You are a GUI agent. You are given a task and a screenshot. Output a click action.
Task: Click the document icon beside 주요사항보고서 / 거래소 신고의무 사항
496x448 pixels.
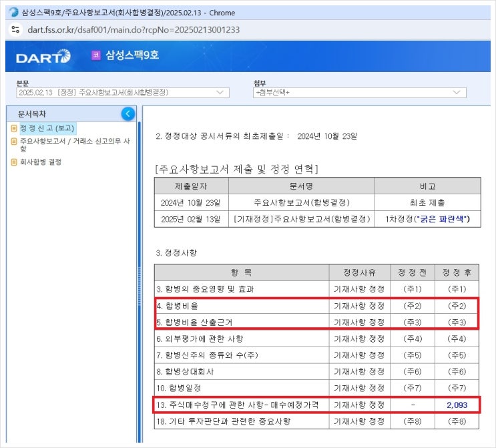[x=13, y=141]
